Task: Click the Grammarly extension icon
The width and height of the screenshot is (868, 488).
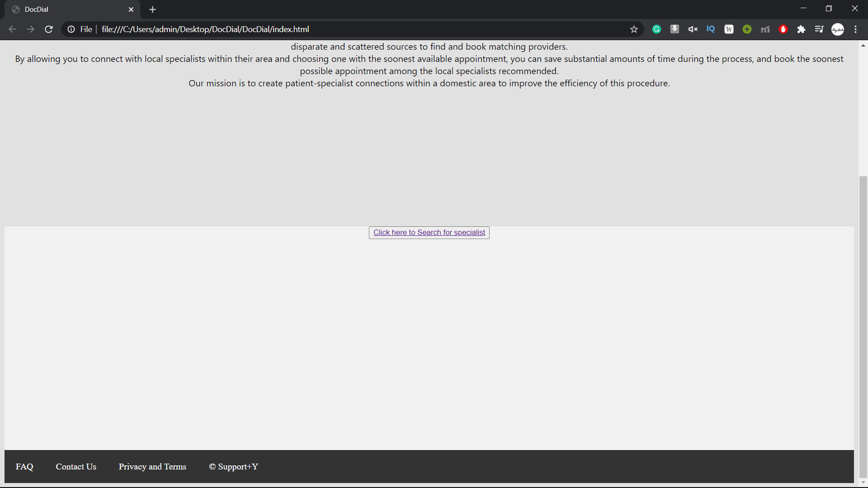Action: (656, 29)
